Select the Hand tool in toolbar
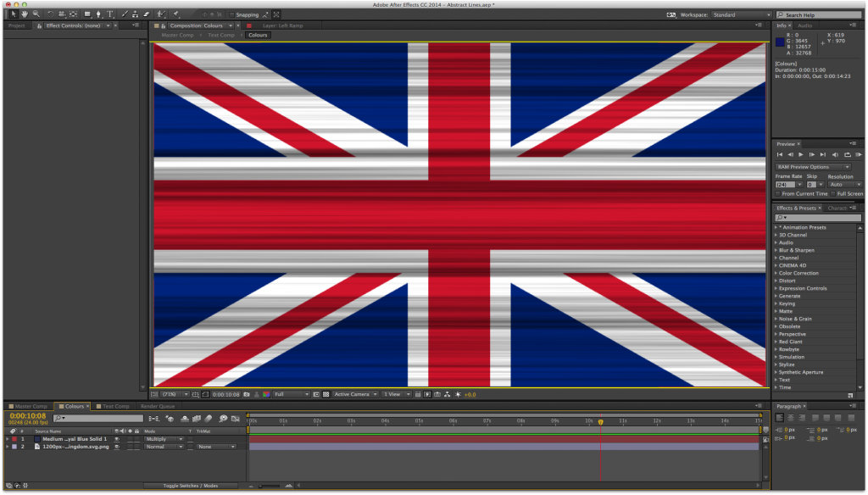 click(24, 14)
